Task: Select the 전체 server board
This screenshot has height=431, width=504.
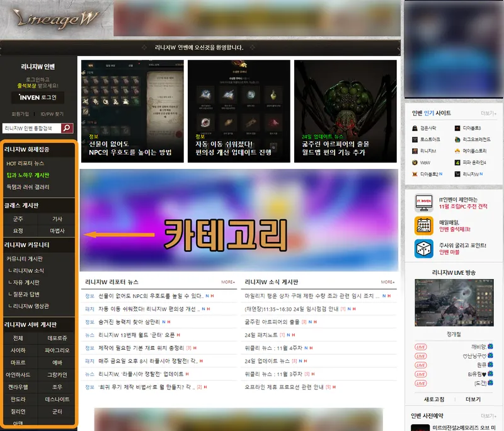Action: coord(18,338)
